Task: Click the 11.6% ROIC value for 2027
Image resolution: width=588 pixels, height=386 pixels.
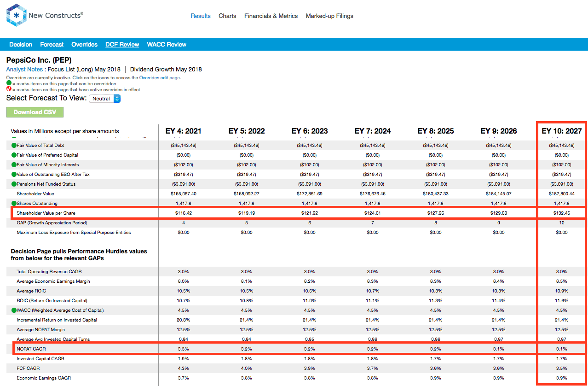Action: [562, 300]
